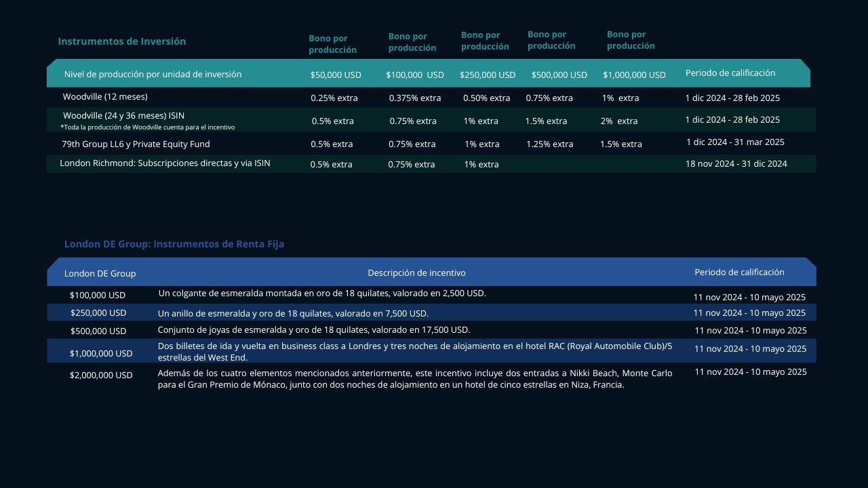Viewport: 868px width, 488px height.
Task: Select the '18 nov 2024 - 31 dic 2024' period
Action: [x=736, y=164]
